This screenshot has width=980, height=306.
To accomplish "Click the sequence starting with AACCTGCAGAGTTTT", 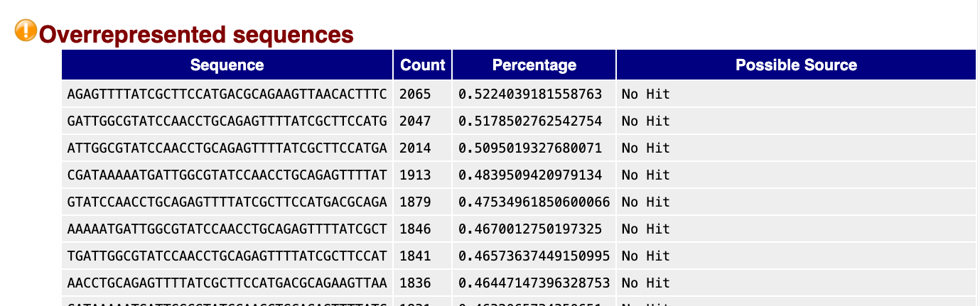I will pyautogui.click(x=227, y=283).
